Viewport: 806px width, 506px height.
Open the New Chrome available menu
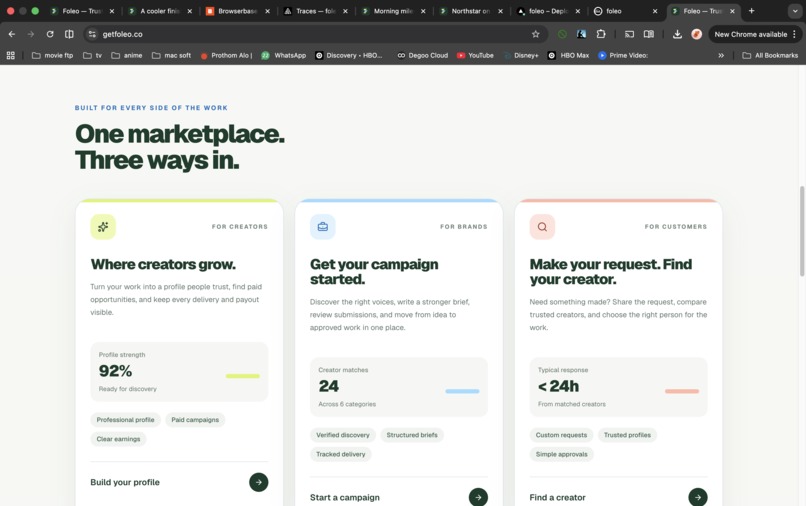tap(755, 34)
